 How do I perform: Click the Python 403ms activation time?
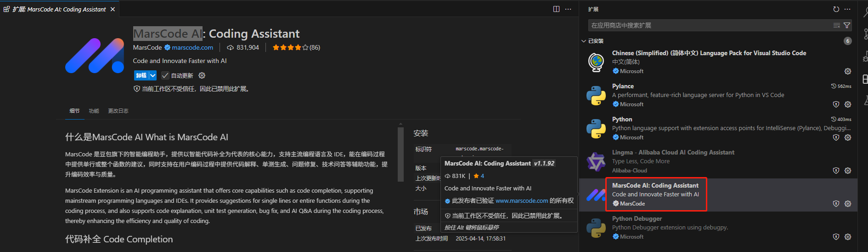[841, 119]
